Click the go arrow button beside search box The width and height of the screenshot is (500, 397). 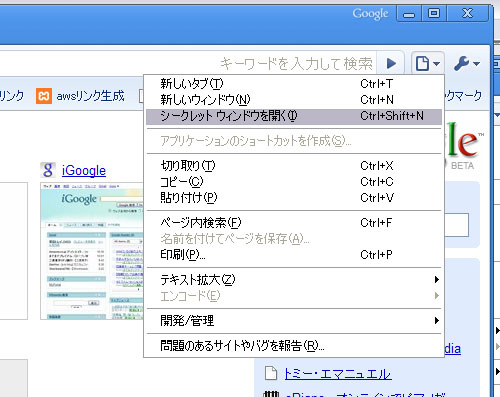click(391, 63)
